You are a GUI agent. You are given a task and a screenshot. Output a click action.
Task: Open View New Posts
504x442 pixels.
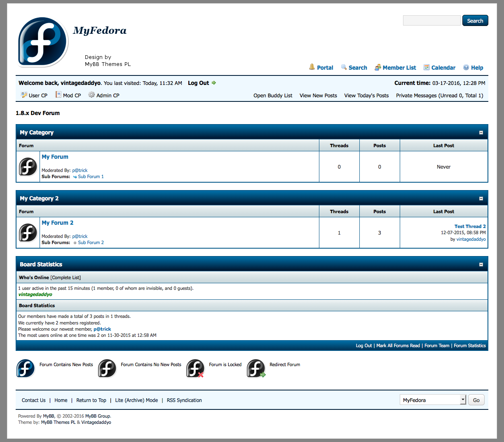[318, 96]
